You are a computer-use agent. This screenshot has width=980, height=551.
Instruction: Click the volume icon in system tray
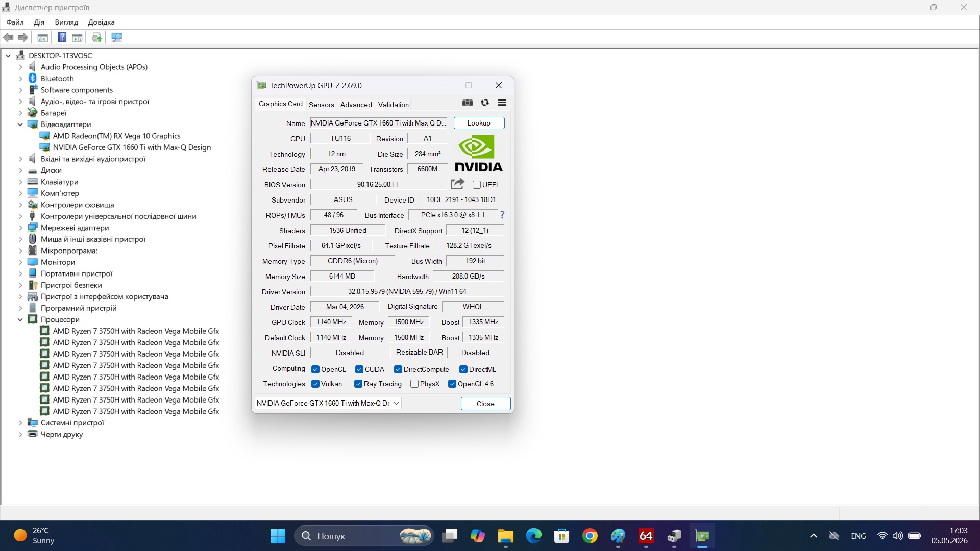pyautogui.click(x=898, y=536)
